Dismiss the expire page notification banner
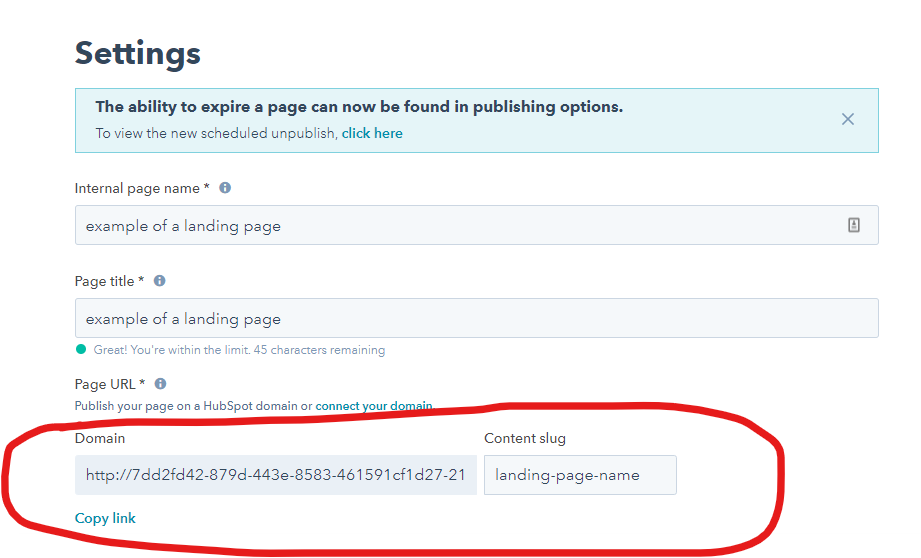The width and height of the screenshot is (921, 558). [848, 119]
